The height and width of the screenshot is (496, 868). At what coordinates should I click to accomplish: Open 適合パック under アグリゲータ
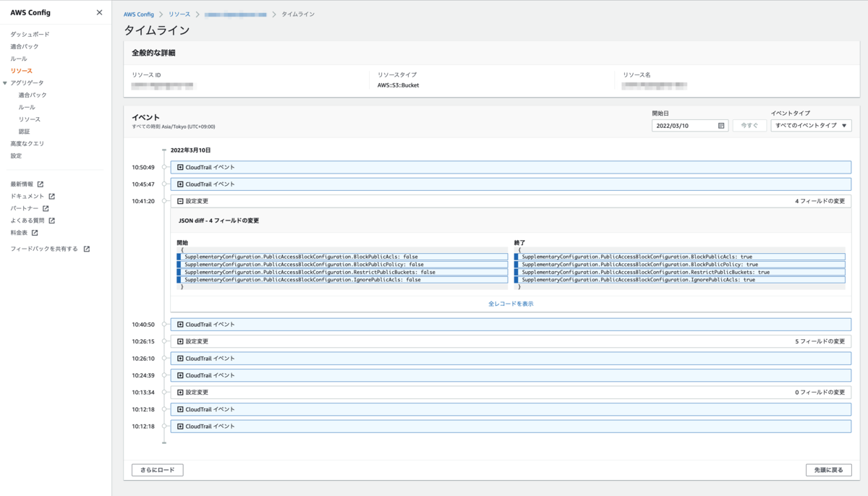[x=33, y=95]
